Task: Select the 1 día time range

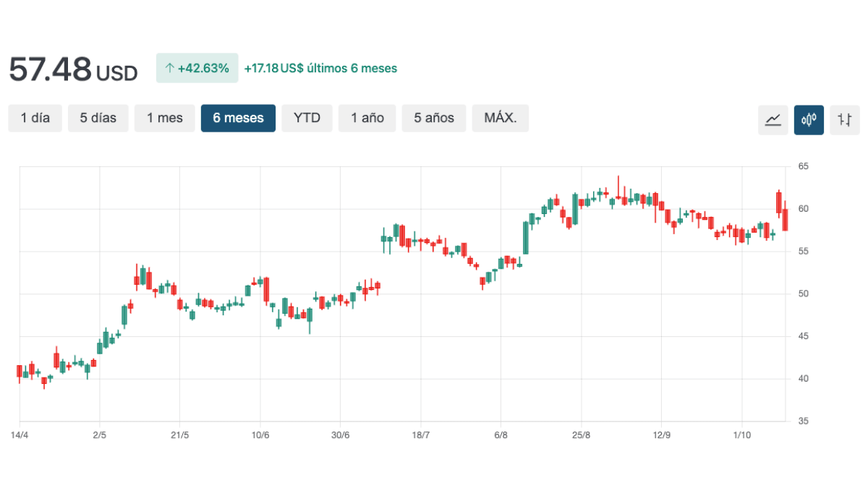Action: [35, 119]
